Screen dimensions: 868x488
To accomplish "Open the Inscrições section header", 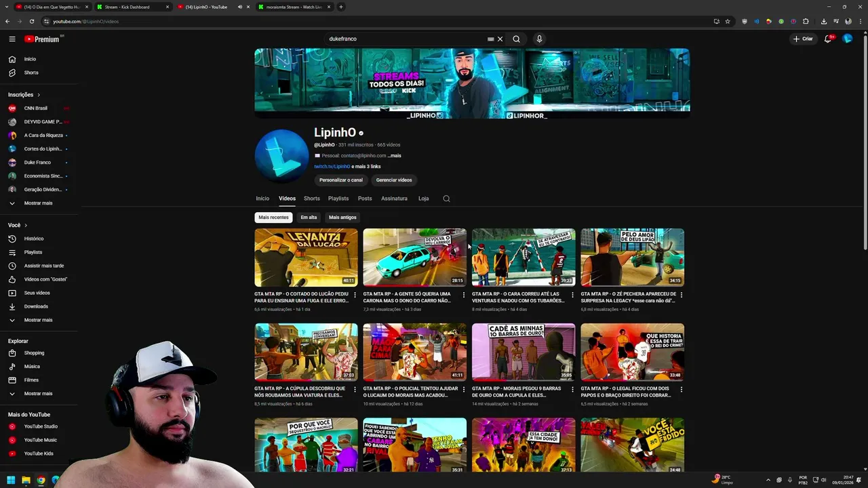I will pyautogui.click(x=24, y=95).
